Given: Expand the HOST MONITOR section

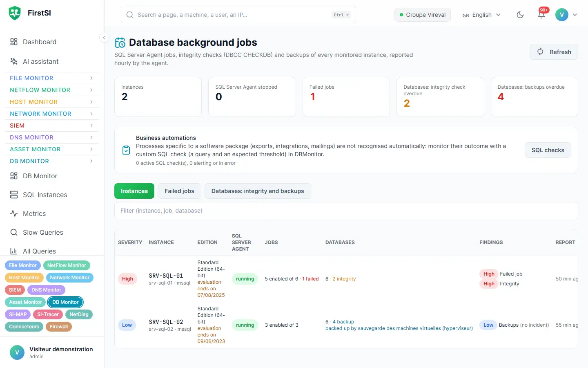Looking at the screenshot, I should coord(52,102).
